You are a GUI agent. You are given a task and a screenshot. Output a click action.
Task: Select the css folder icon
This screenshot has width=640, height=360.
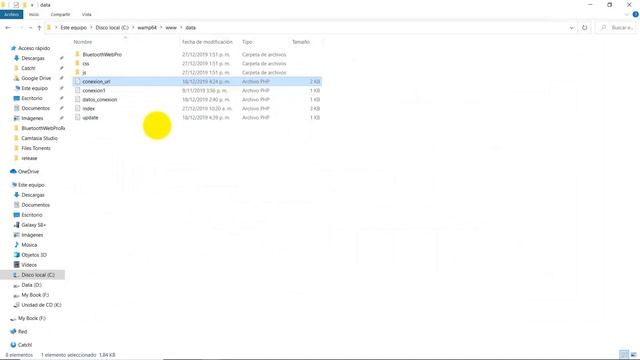77,63
